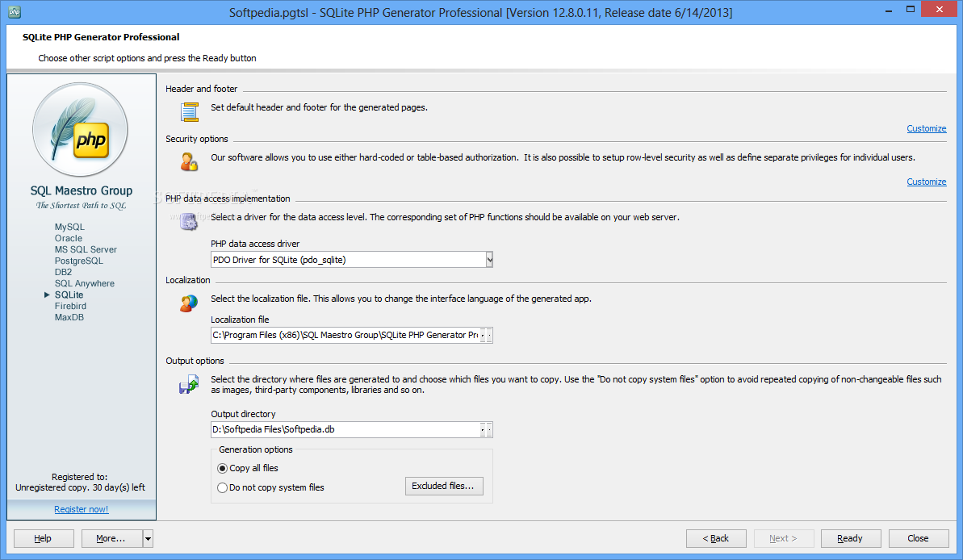Click the security options user-lock icon

click(x=189, y=161)
